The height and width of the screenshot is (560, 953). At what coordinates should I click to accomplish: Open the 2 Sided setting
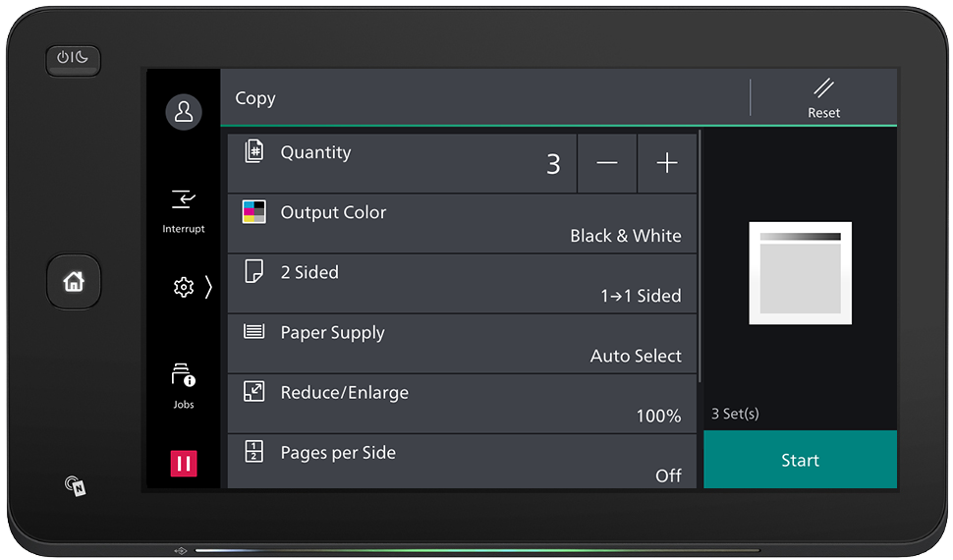462,284
